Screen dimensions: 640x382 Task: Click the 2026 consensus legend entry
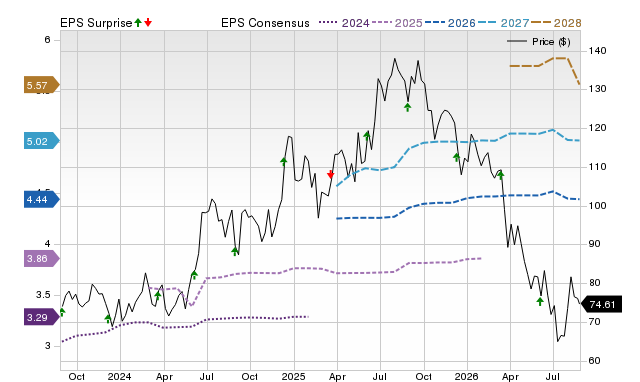tap(450, 23)
